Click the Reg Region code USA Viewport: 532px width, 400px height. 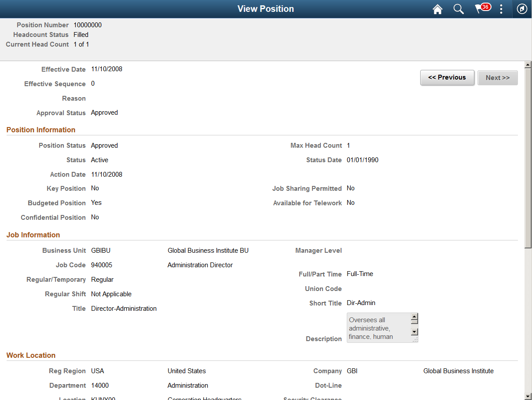pos(98,371)
